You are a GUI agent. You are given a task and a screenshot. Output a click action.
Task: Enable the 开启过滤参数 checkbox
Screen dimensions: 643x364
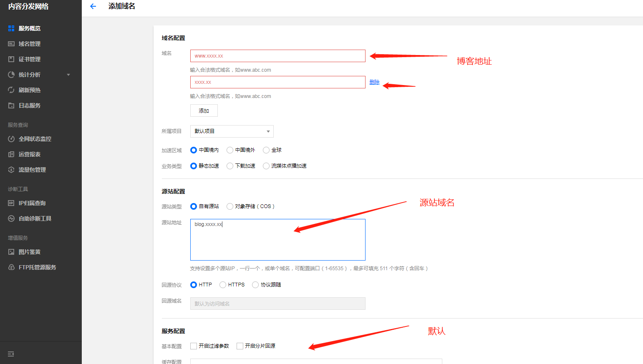pos(194,346)
